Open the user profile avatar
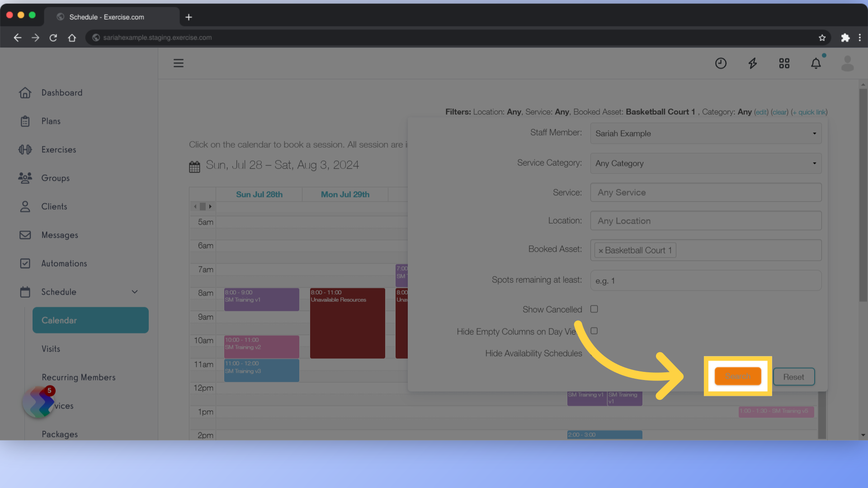 coord(848,63)
